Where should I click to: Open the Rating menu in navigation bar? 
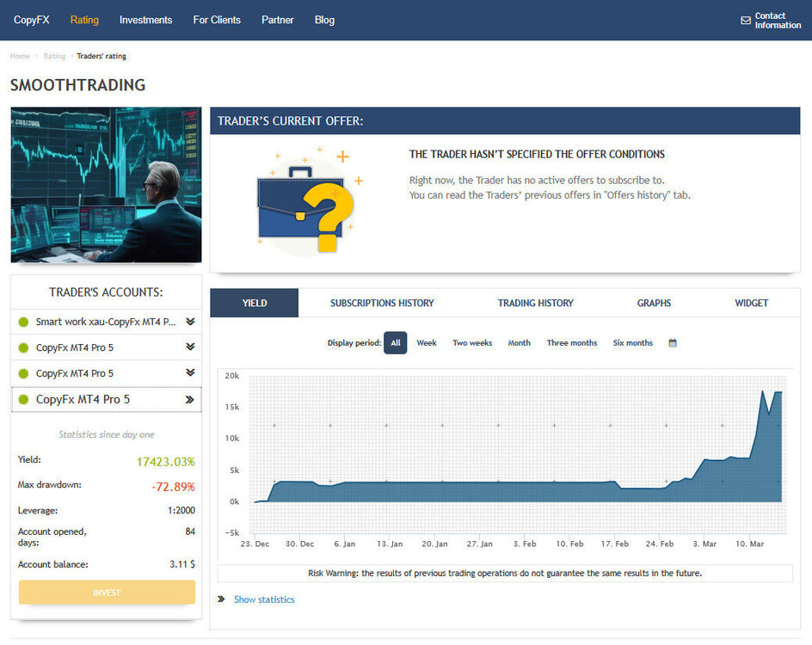(x=84, y=20)
